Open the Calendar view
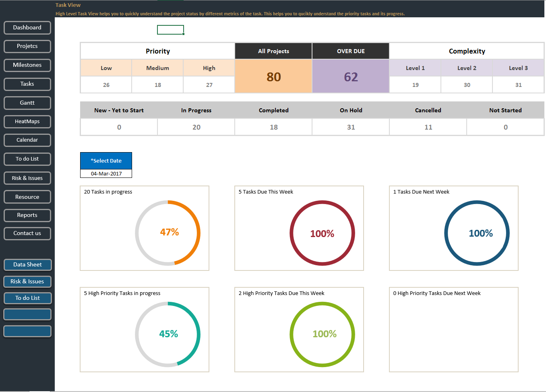This screenshot has width=546, height=392. coord(27,140)
